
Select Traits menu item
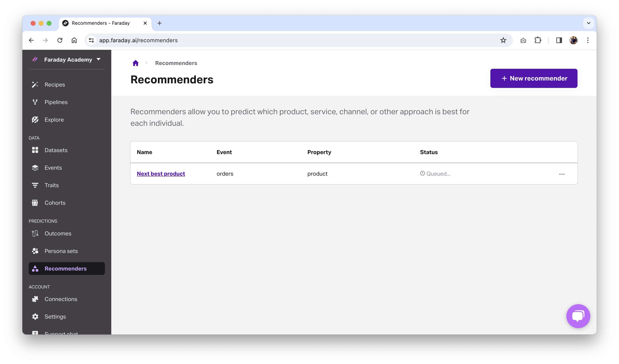coord(67,185)
